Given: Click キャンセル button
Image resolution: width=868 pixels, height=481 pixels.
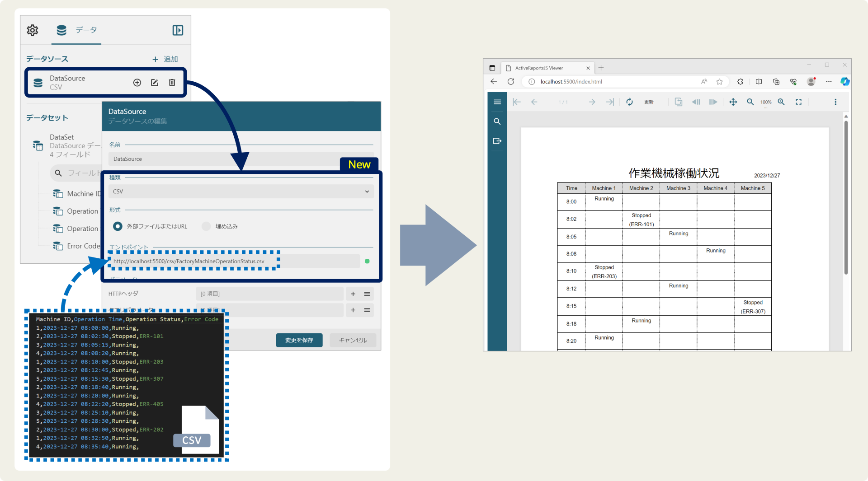Looking at the screenshot, I should (x=353, y=340).
